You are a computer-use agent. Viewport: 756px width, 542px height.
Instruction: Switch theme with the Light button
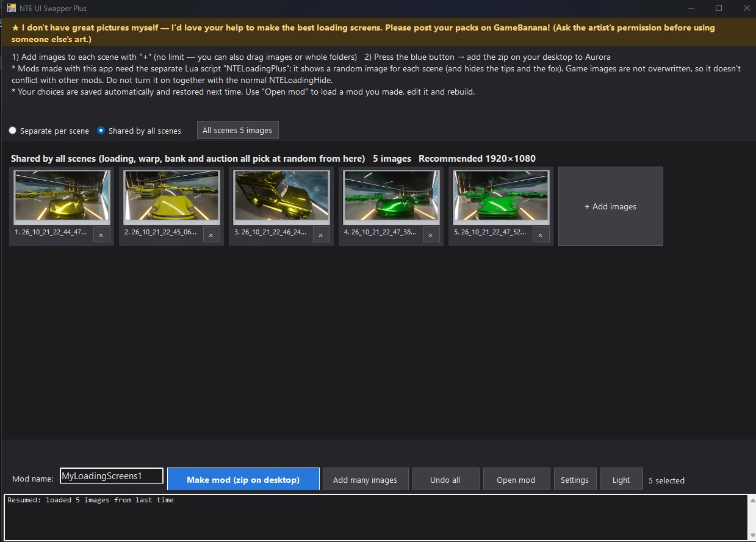[x=621, y=479]
